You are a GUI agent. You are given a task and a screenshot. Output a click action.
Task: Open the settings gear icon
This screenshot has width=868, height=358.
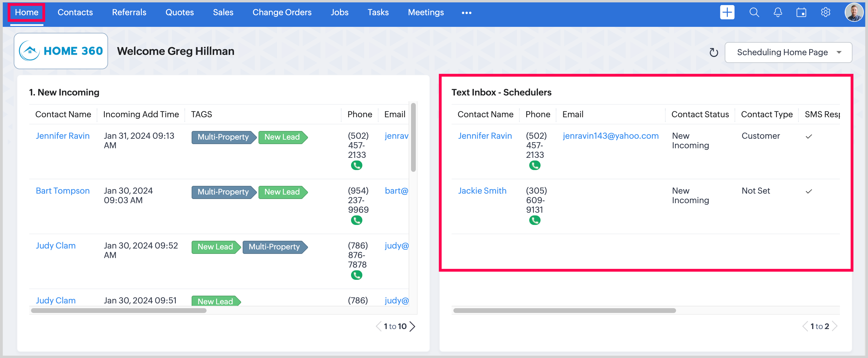click(825, 13)
